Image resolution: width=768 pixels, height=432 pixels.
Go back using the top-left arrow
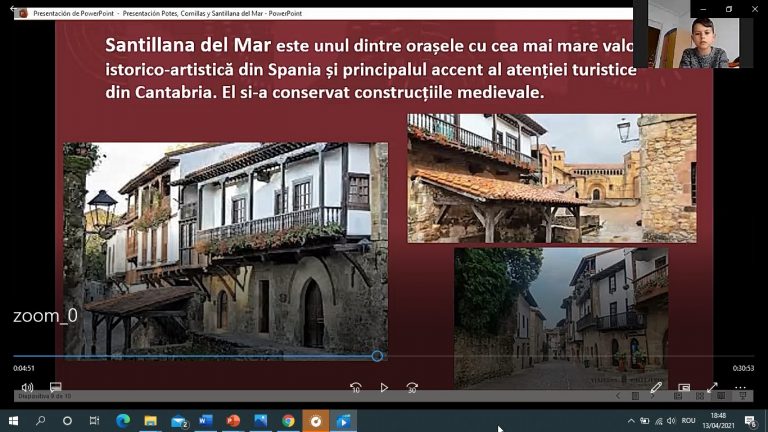pyautogui.click(x=12, y=9)
